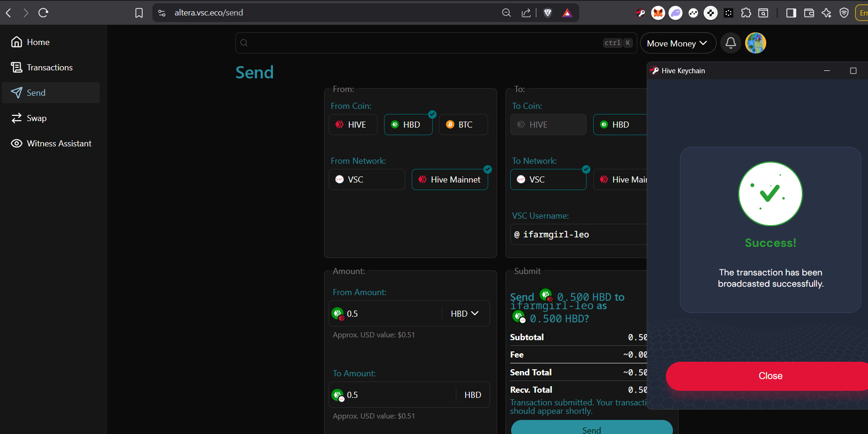Select BTC as From Coin

pyautogui.click(x=463, y=125)
